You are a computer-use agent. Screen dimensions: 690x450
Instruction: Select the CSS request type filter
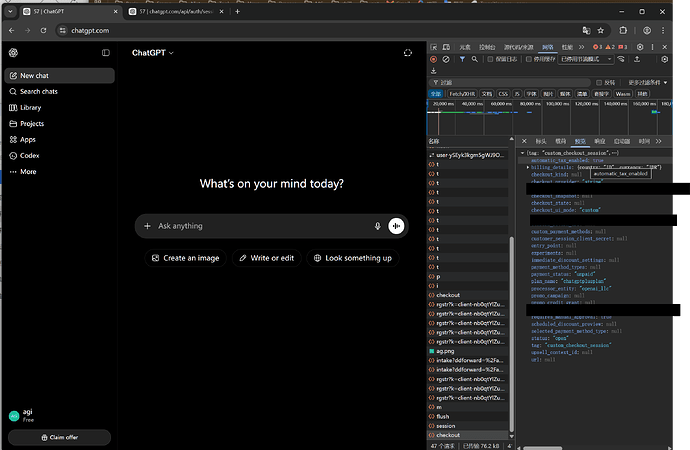tap(503, 94)
